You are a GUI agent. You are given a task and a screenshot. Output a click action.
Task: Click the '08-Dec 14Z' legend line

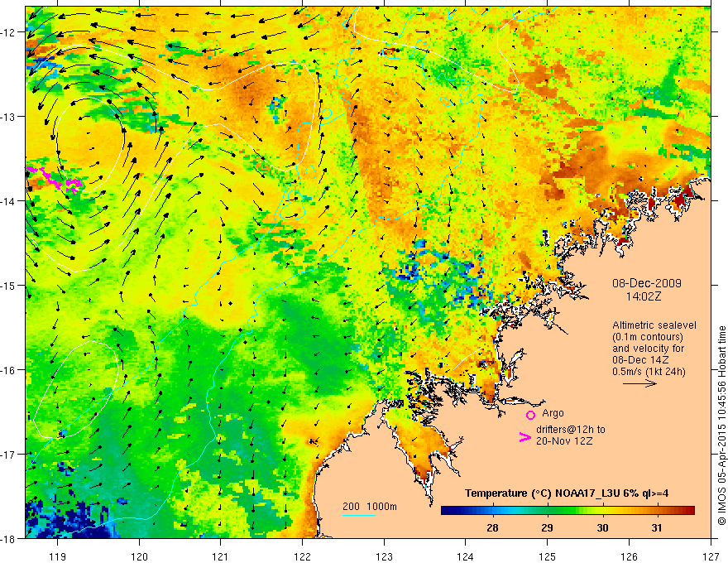[640, 360]
